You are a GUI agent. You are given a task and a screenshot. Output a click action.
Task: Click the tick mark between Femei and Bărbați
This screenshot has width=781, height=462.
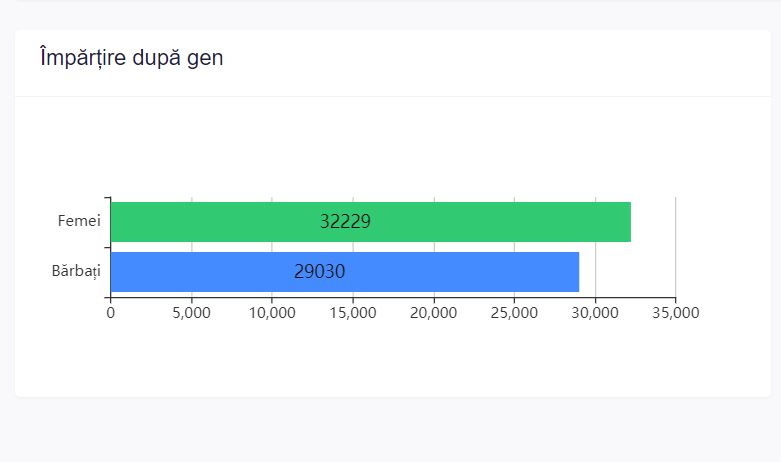[x=107, y=247]
